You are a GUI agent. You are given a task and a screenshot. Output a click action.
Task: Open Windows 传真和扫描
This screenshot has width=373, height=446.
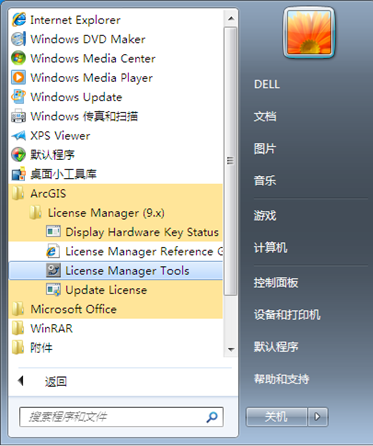115,116
